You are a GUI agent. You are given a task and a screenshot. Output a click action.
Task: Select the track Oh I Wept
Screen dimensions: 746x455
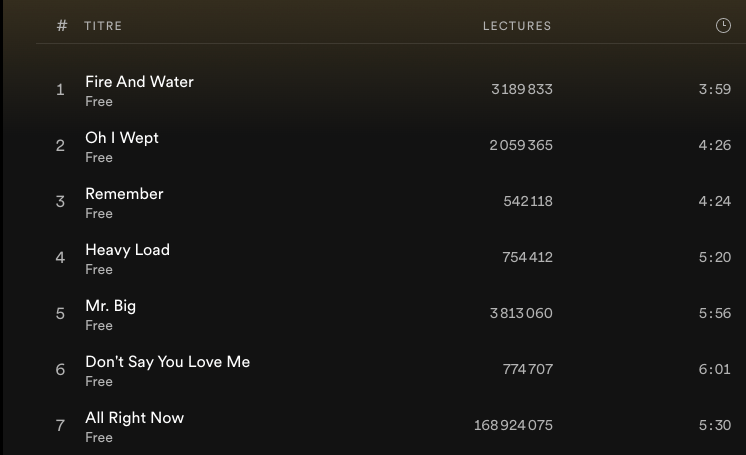pos(122,138)
